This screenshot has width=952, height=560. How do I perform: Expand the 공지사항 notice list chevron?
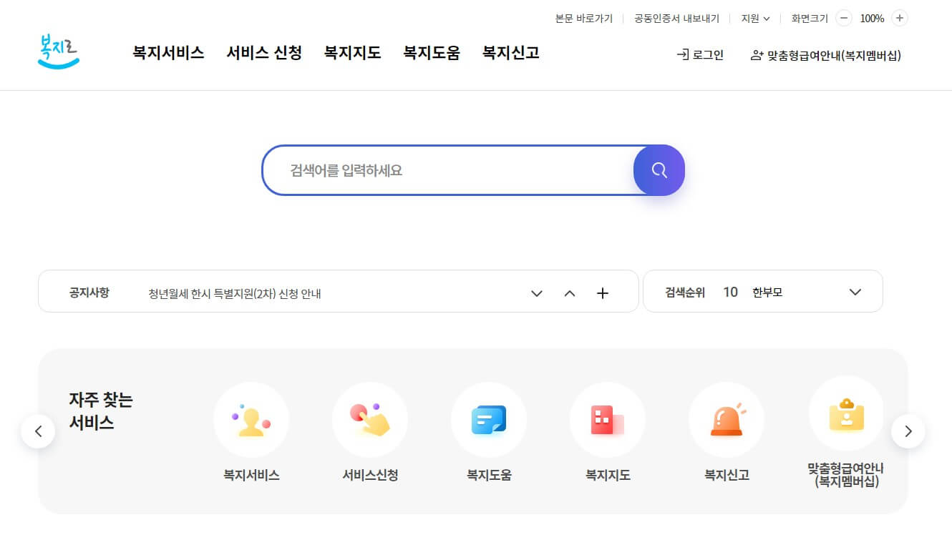pos(536,293)
